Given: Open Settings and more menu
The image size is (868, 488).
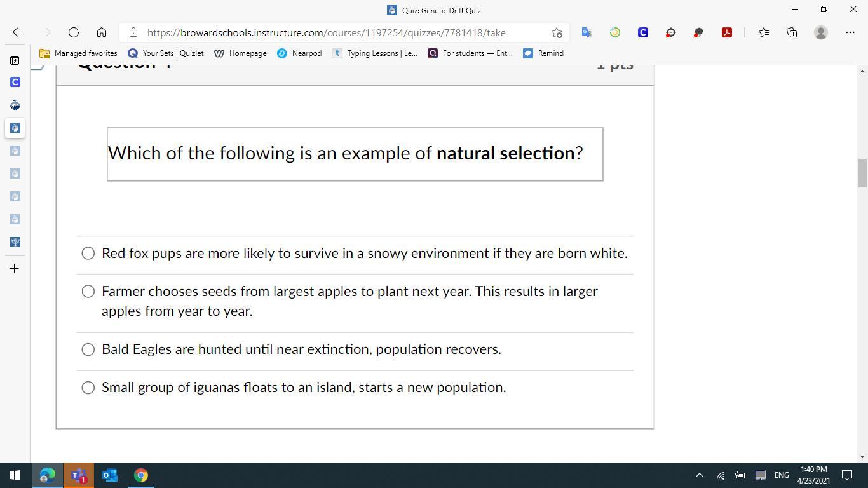Looking at the screenshot, I should pos(850,32).
